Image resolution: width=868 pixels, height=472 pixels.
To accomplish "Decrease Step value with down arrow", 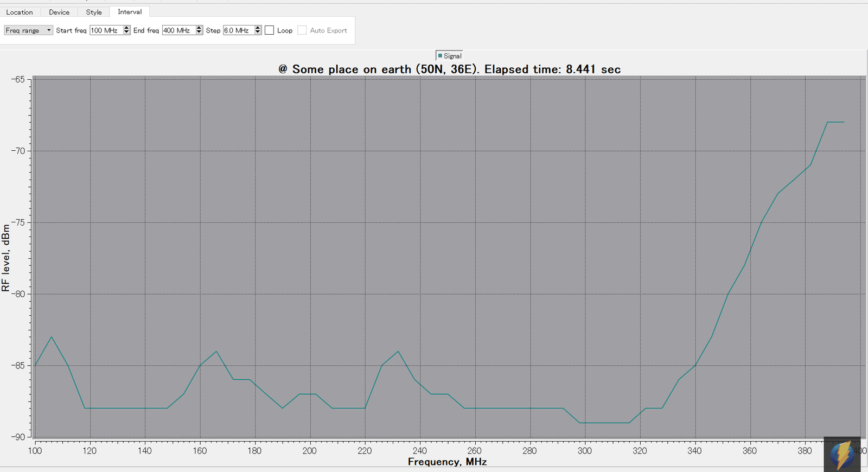I will pyautogui.click(x=258, y=33).
